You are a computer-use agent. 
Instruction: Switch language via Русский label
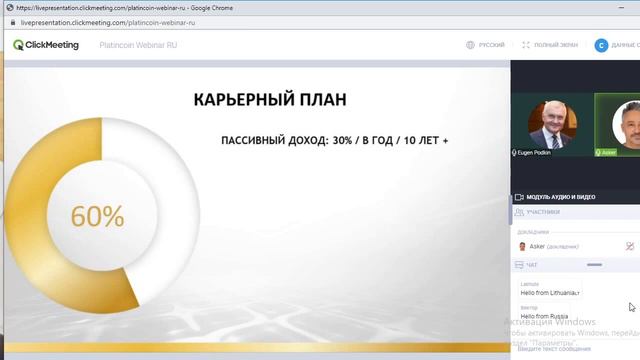tap(491, 45)
